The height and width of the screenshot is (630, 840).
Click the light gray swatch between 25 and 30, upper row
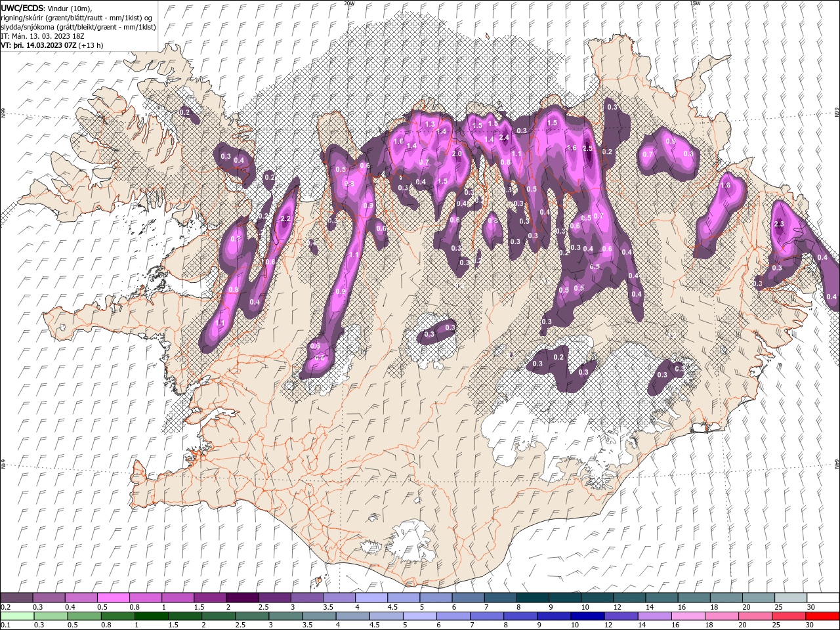tap(790, 598)
